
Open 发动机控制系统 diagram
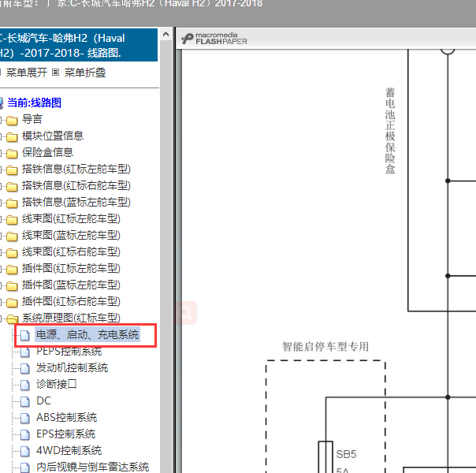[72, 367]
